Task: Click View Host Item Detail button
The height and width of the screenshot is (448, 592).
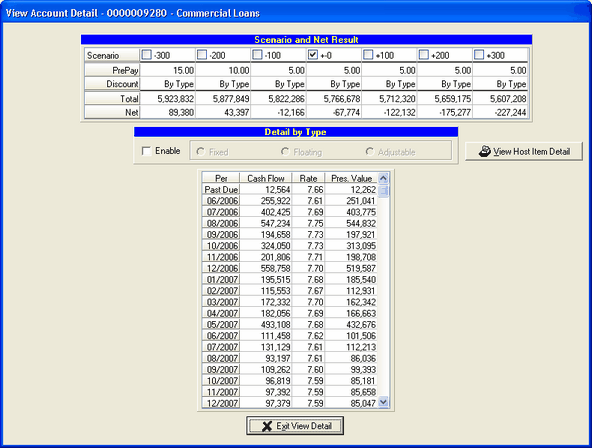Action: (x=524, y=151)
